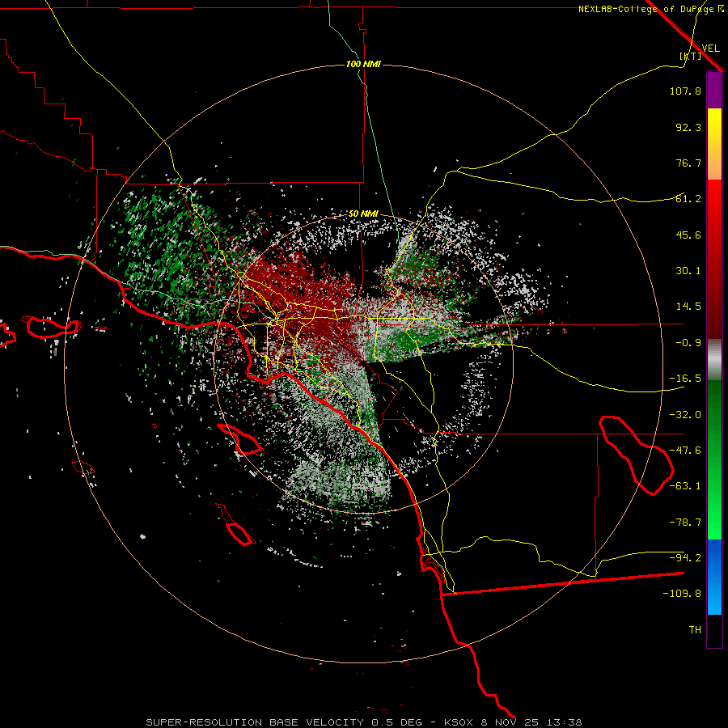Click the VEL product label
The width and height of the screenshot is (728, 728).
pos(710,49)
